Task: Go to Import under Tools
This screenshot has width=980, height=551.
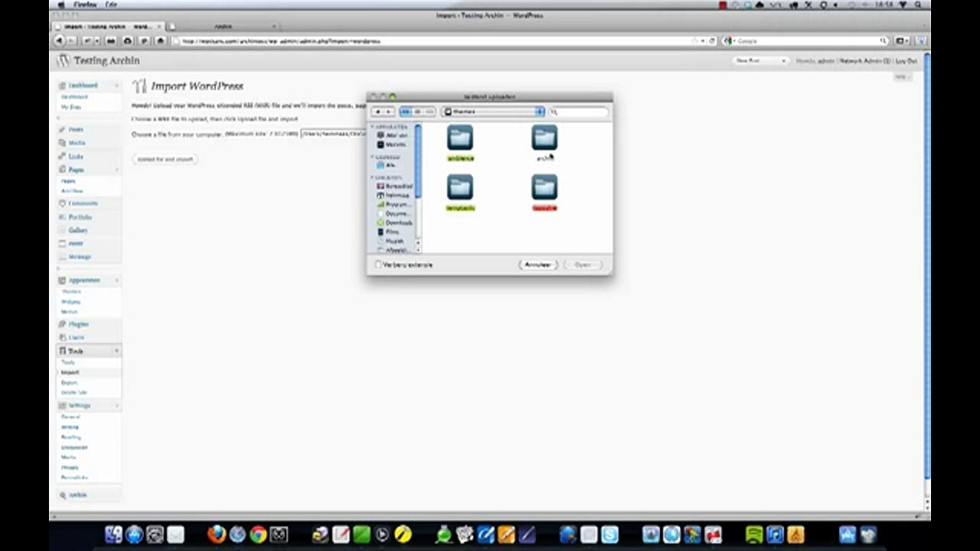Action: 70,372
